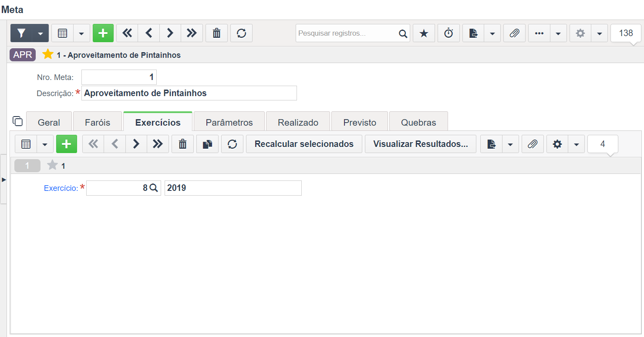Switch to the Geral tab
This screenshot has width=644, height=337.
click(x=49, y=122)
